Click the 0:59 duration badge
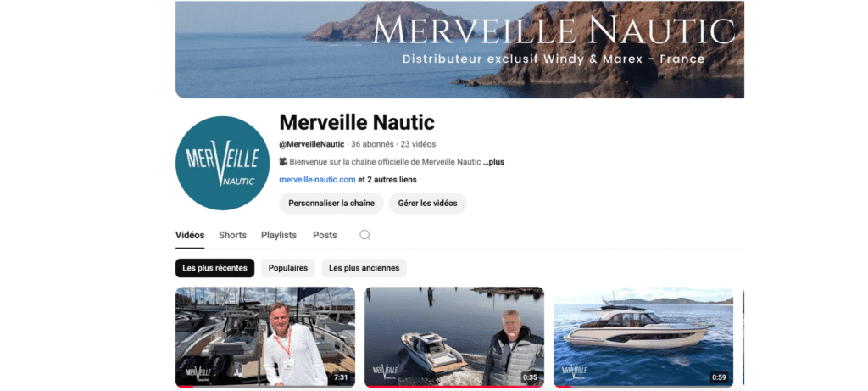Screen dimensions: 868x391 719,377
